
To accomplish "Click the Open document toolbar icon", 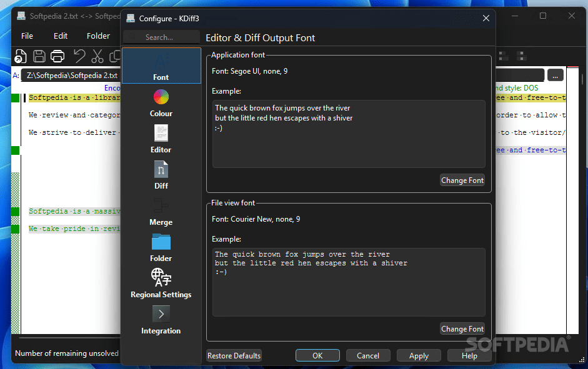I will [x=20, y=56].
